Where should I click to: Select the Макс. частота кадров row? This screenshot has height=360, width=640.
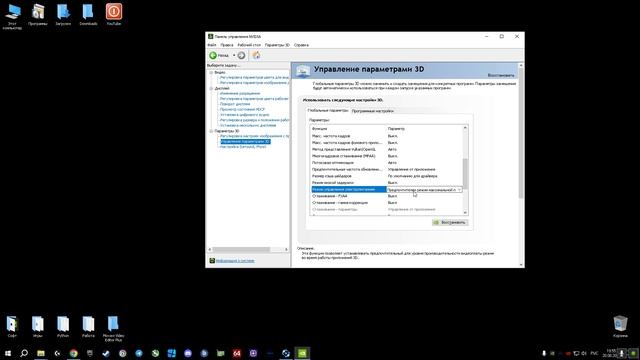387,136
